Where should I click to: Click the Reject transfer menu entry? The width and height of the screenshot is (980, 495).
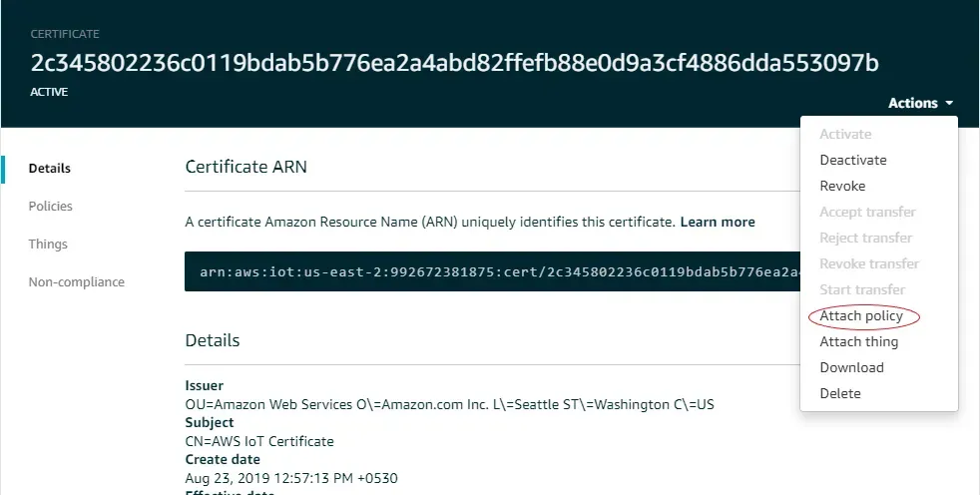click(865, 239)
